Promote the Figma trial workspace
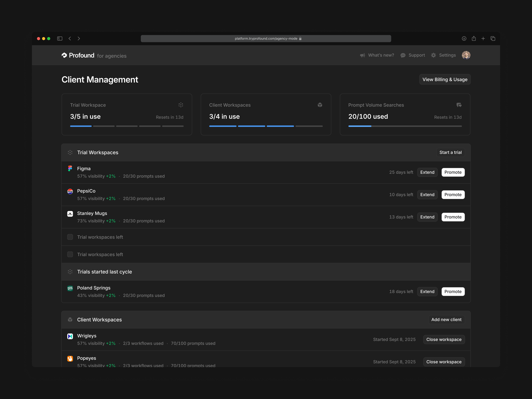The height and width of the screenshot is (399, 532). click(453, 172)
